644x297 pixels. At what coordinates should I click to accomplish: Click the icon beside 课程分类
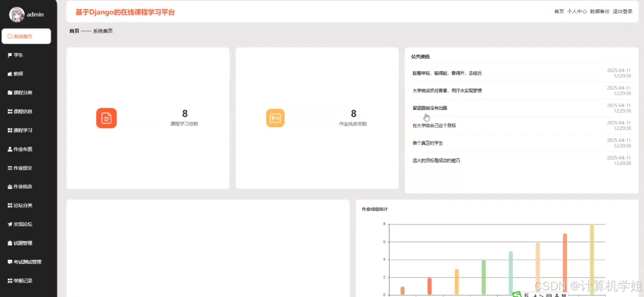(10, 92)
